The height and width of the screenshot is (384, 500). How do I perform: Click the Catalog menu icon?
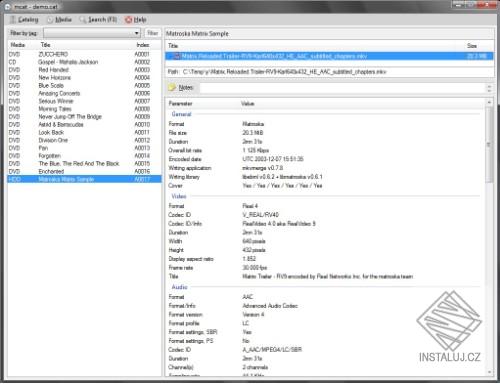(x=13, y=20)
